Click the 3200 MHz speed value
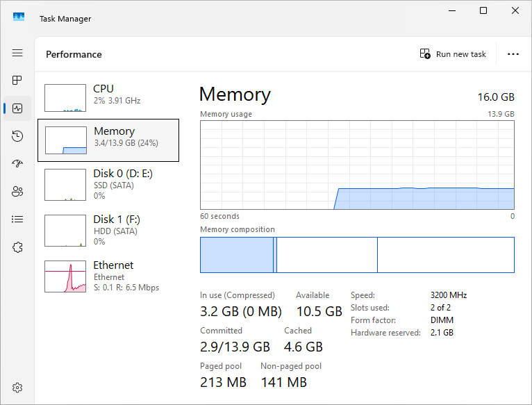Viewport: 532px width, 405px height. point(449,295)
